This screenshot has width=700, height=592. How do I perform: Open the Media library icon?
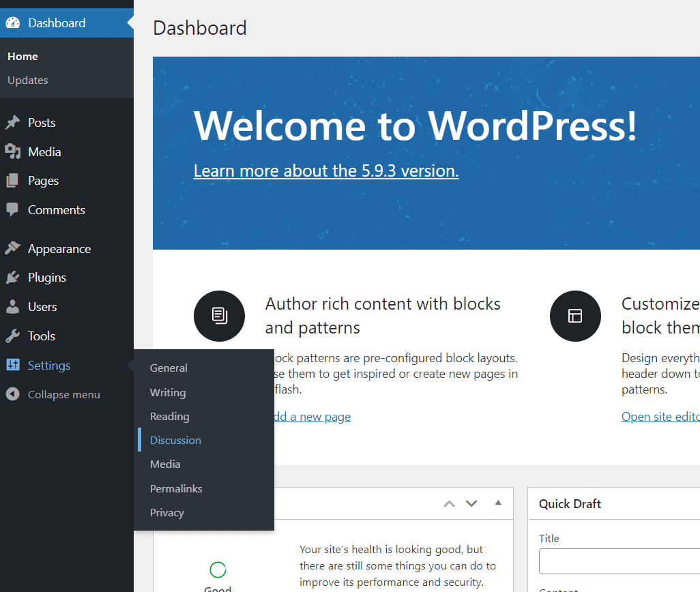tap(14, 151)
